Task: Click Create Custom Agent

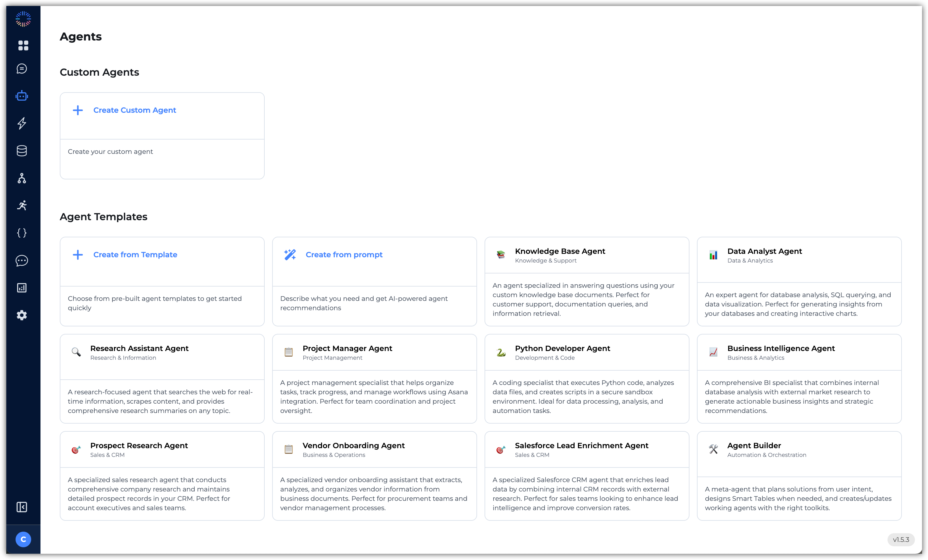Action: pos(135,110)
